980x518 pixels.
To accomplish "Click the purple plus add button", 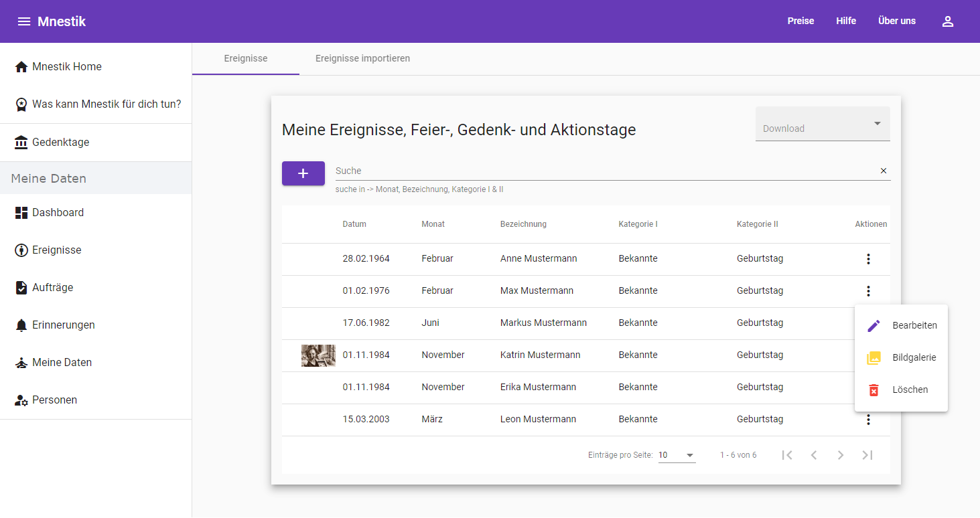I will (x=303, y=173).
